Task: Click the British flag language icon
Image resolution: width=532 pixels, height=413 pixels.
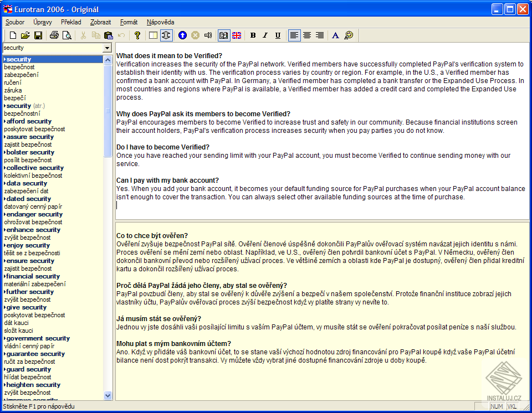Action: 237,35
